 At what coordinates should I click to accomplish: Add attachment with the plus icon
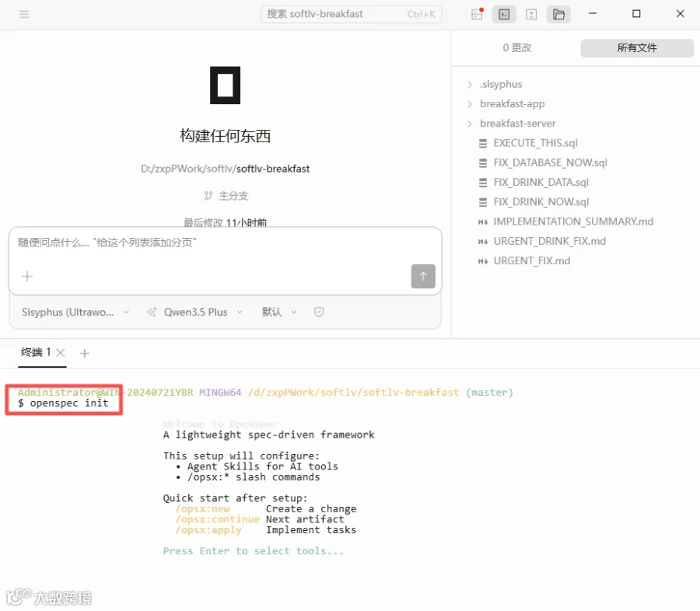click(x=27, y=276)
